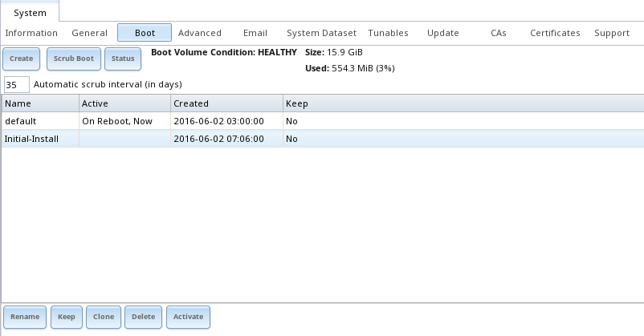The image size is (644, 336).
Task: Clone the selected boot environment
Action: click(x=104, y=317)
